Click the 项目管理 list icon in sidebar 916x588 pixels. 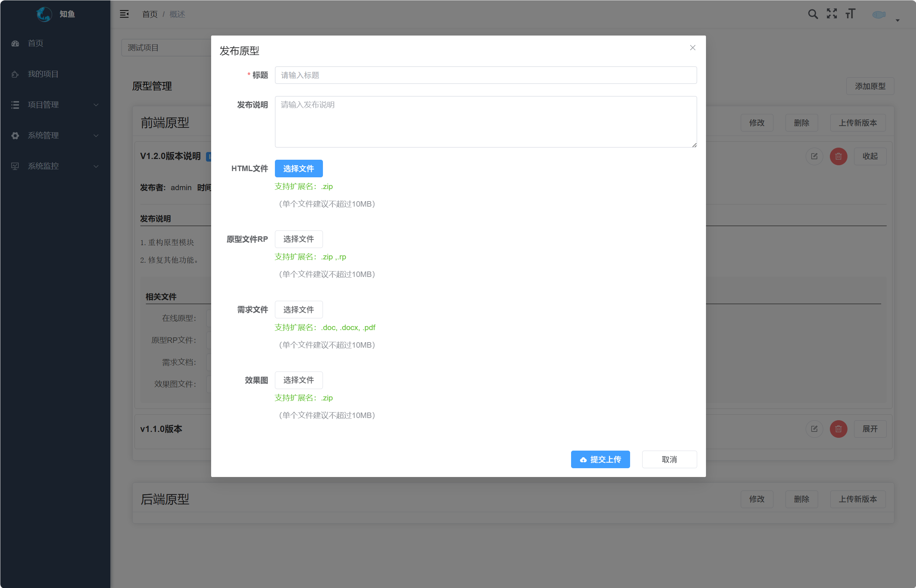(x=15, y=105)
